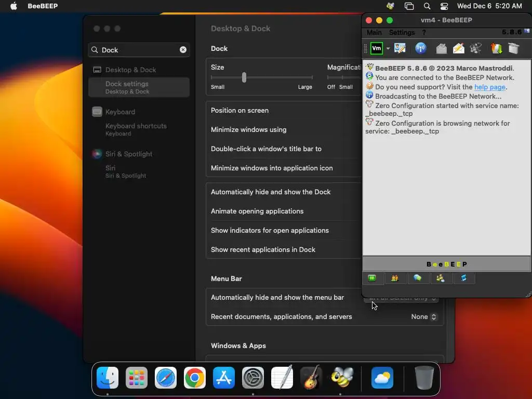Viewport: 532px width, 399px height.
Task: Click the Animate opening applications row
Action: click(x=284, y=211)
